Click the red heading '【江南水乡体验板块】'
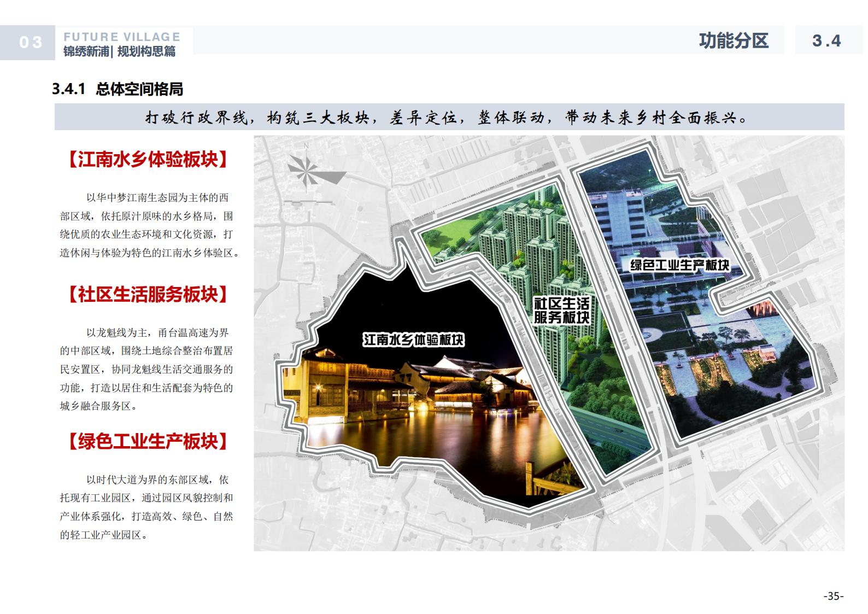 (148, 160)
